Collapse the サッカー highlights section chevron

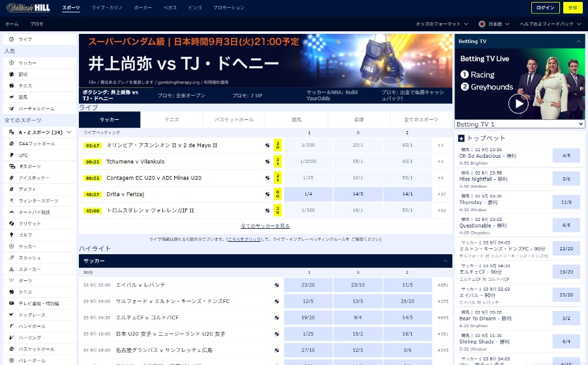pyautogui.click(x=445, y=261)
